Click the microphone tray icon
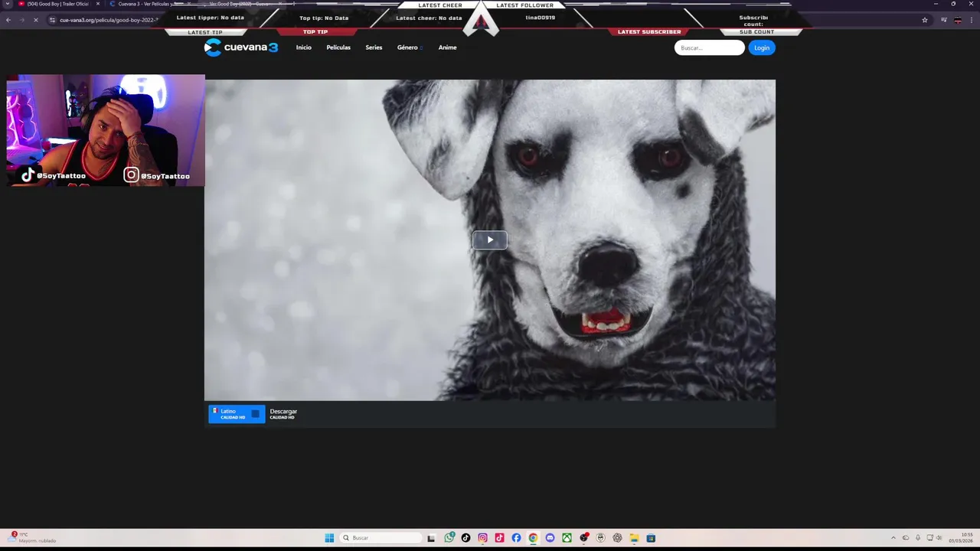This screenshot has height=551, width=980. (x=918, y=538)
